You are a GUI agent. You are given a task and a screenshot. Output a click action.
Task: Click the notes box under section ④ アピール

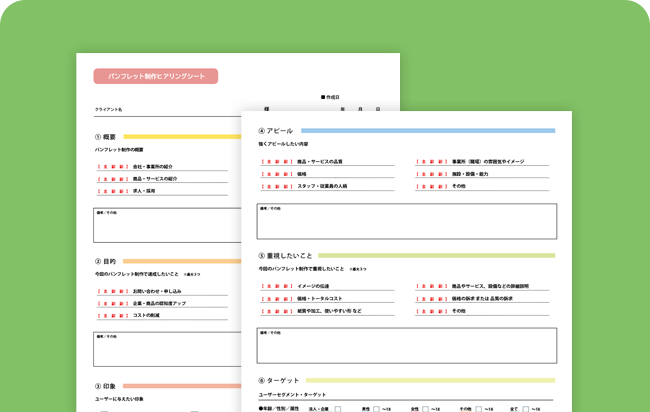tap(406, 222)
